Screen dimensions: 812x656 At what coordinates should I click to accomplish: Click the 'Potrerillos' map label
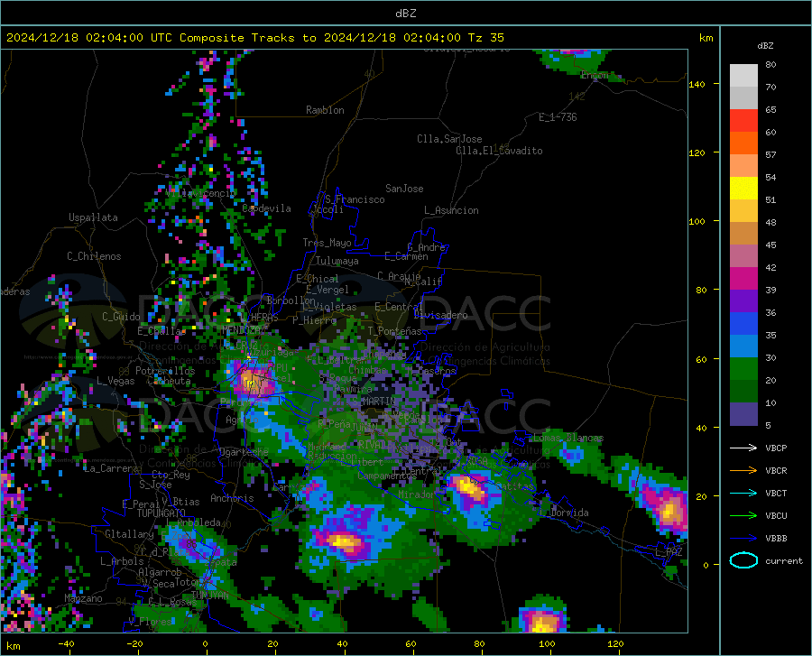[x=165, y=371]
